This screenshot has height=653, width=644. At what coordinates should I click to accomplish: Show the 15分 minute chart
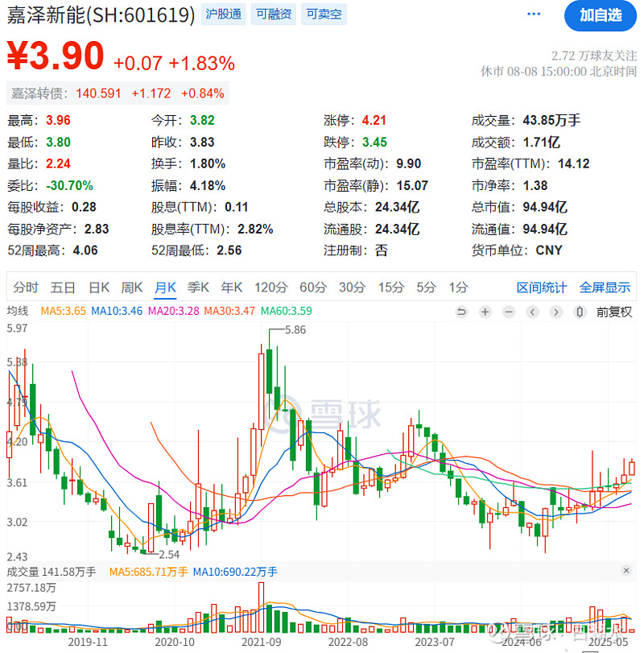point(391,287)
